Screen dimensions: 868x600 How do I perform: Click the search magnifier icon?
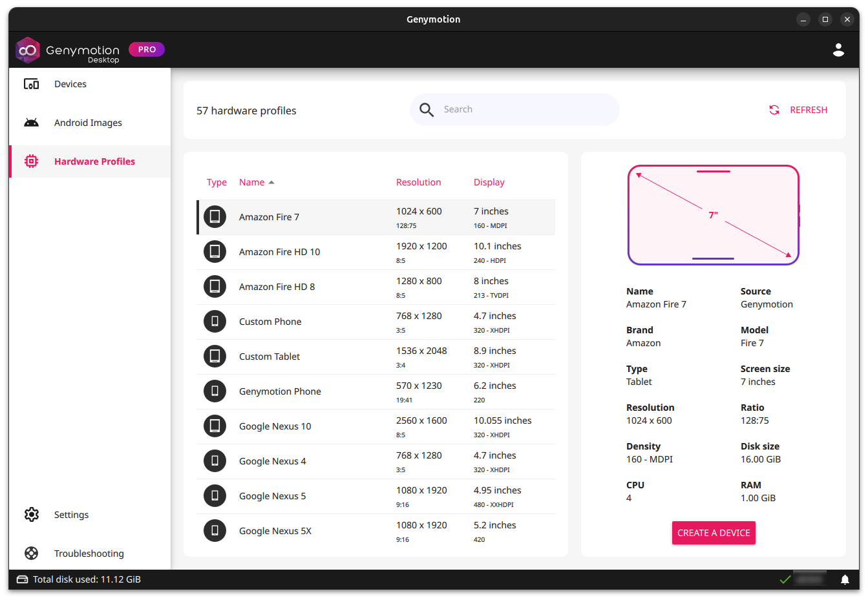[x=427, y=110]
